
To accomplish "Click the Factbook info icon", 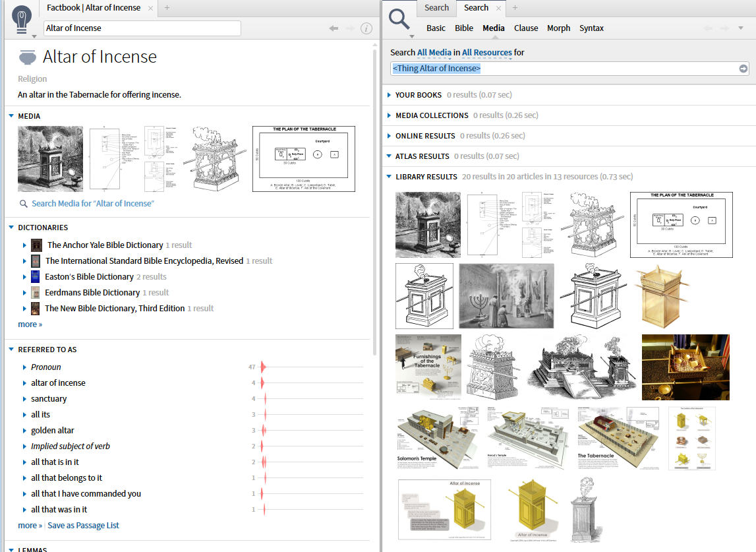I will 366,28.
